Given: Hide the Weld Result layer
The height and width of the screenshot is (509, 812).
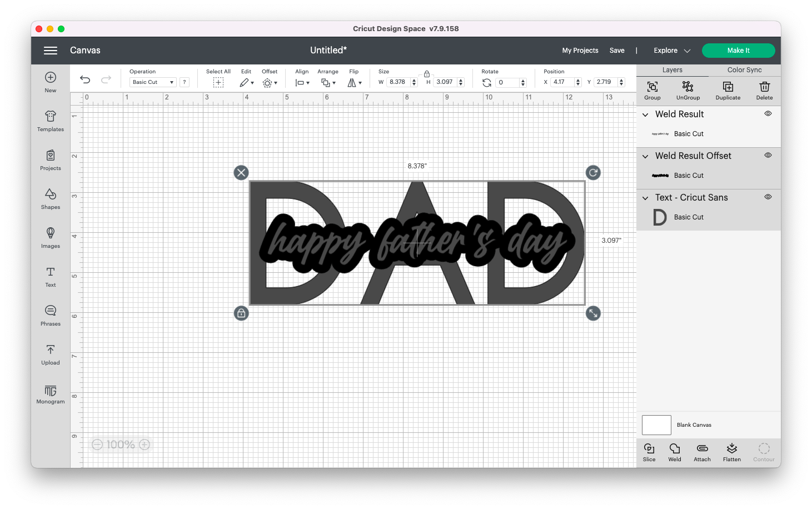Looking at the screenshot, I should click(768, 113).
